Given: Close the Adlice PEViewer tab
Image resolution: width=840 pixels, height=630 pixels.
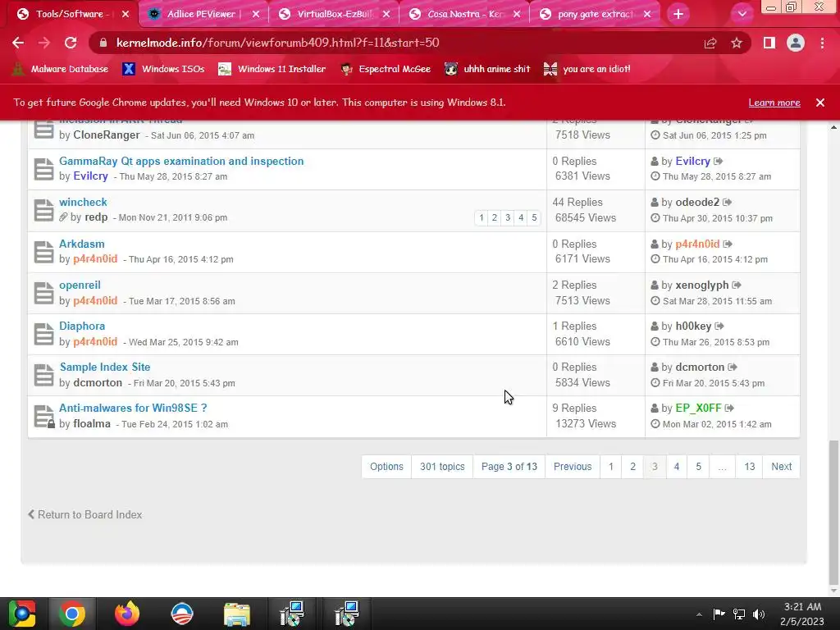Looking at the screenshot, I should [256, 14].
